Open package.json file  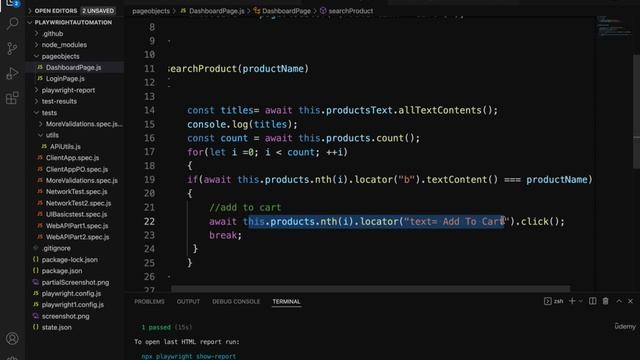62,271
